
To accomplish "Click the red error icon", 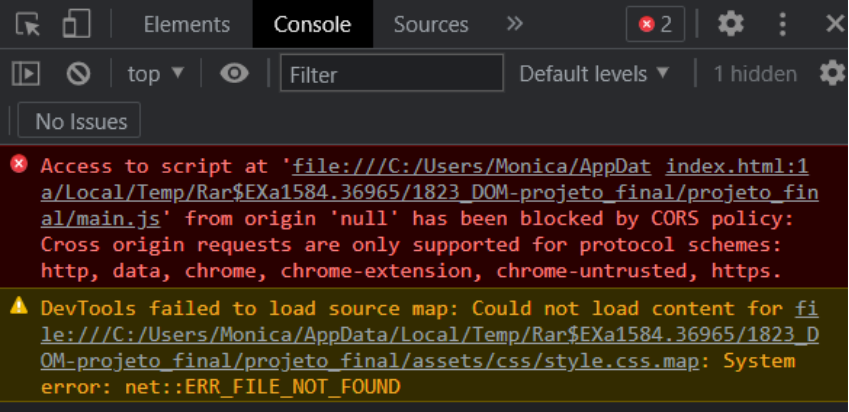I will (19, 164).
